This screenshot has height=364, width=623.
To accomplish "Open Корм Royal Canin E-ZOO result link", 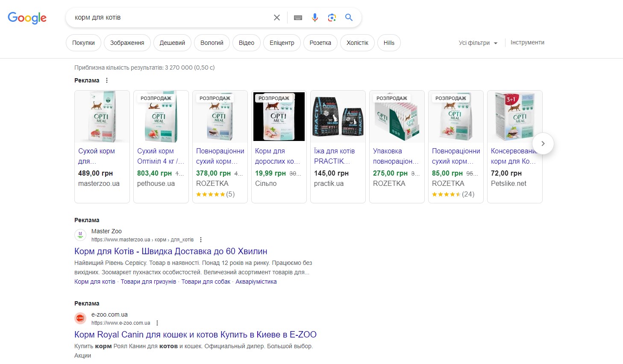I will tap(195, 335).
